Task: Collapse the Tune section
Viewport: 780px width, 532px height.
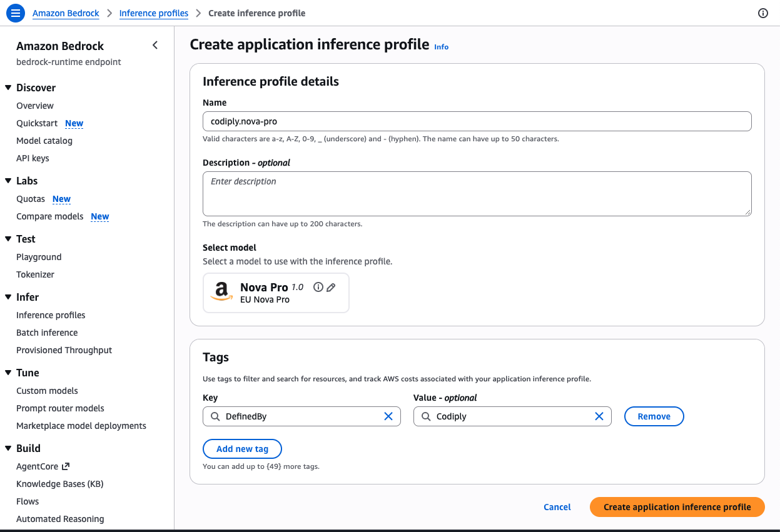Action: (x=8, y=373)
